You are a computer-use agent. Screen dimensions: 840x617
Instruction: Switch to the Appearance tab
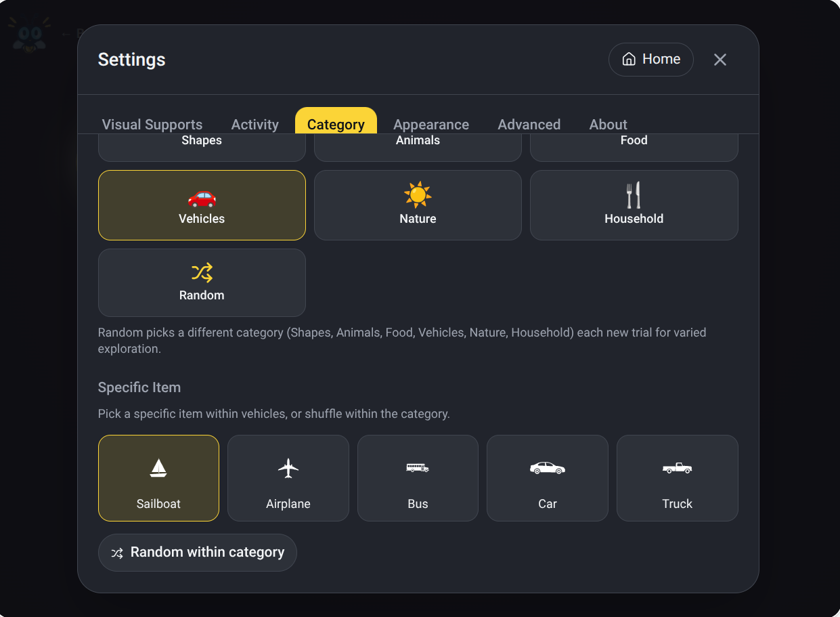coord(431,125)
